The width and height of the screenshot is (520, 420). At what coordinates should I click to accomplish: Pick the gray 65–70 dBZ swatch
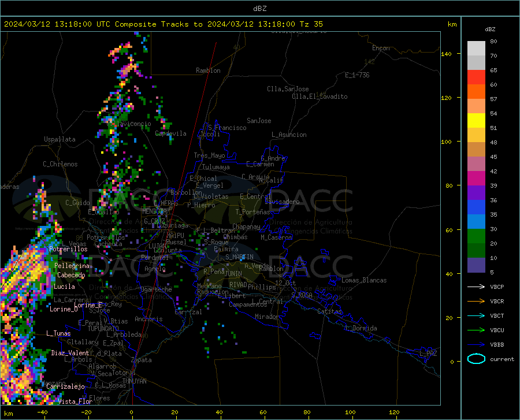coord(476,62)
